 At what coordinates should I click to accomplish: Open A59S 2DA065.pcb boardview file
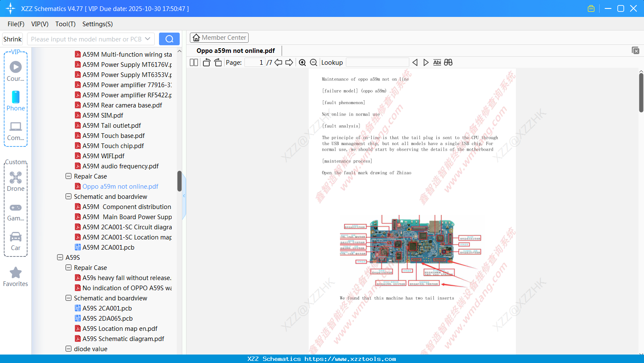click(107, 319)
